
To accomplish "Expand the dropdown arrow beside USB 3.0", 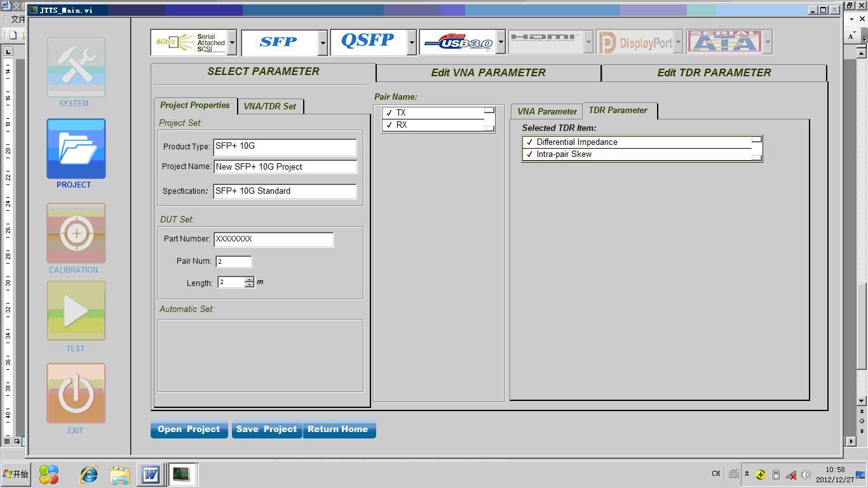I will point(501,43).
